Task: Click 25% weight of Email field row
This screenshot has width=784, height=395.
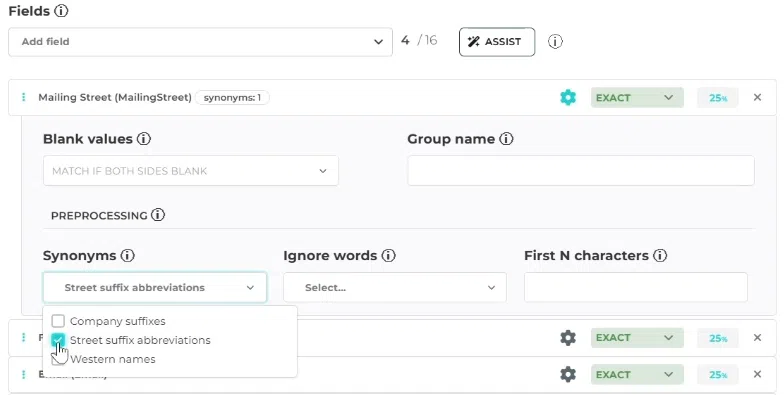Action: [x=718, y=375]
